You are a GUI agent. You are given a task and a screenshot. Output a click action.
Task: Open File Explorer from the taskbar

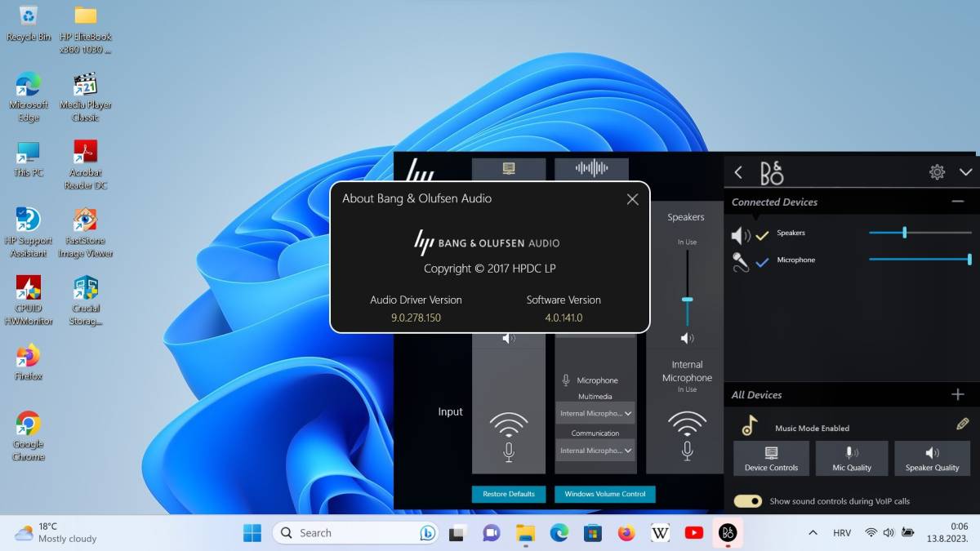(525, 533)
